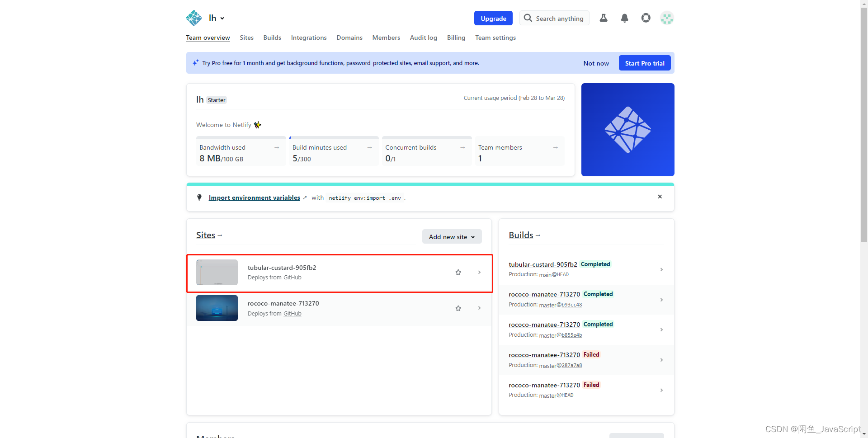868x438 pixels.
Task: Open rococo-manatee-713270 site name
Action: pyautogui.click(x=283, y=303)
